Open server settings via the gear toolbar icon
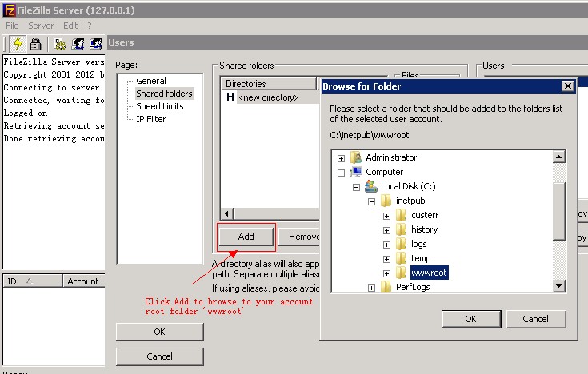 60,44
